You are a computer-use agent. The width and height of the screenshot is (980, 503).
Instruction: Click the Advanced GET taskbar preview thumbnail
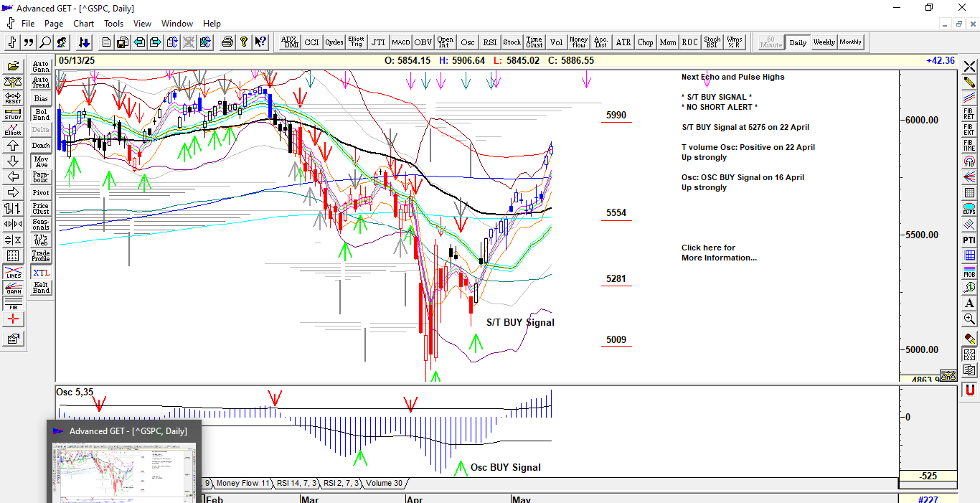[123, 471]
